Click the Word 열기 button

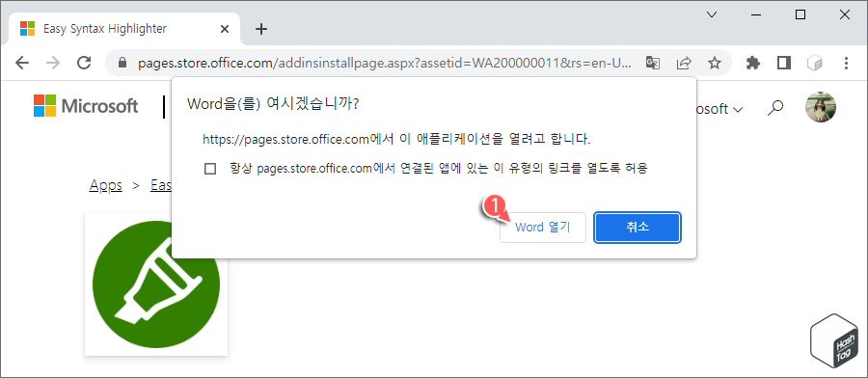[542, 227]
